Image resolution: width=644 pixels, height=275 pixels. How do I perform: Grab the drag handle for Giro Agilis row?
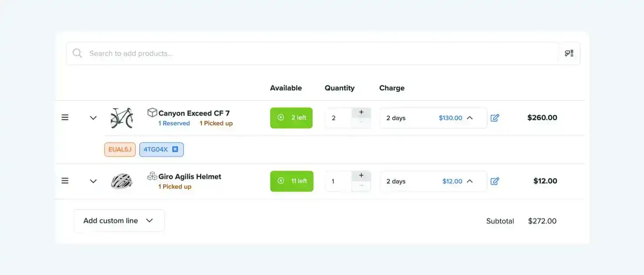tap(65, 181)
